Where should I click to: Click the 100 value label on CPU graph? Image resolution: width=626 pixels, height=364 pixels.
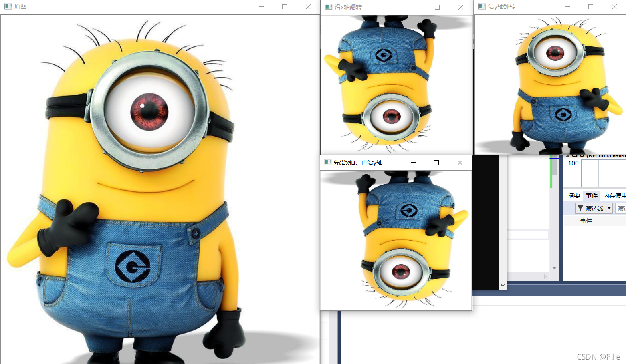[x=573, y=163]
